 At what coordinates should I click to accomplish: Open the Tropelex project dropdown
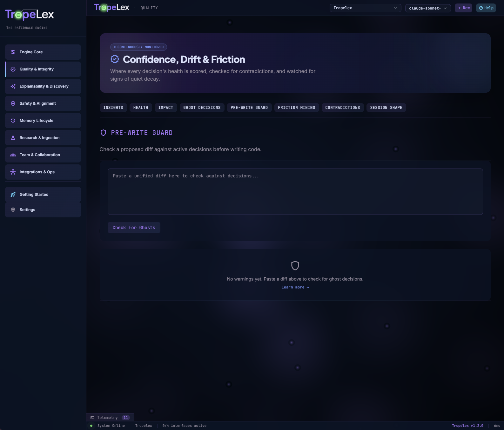(366, 8)
